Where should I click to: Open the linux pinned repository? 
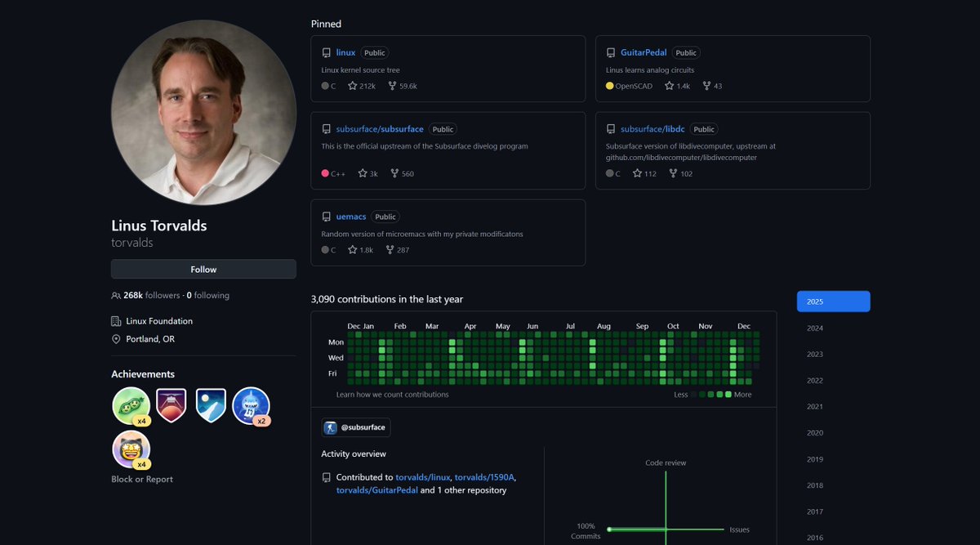point(345,53)
